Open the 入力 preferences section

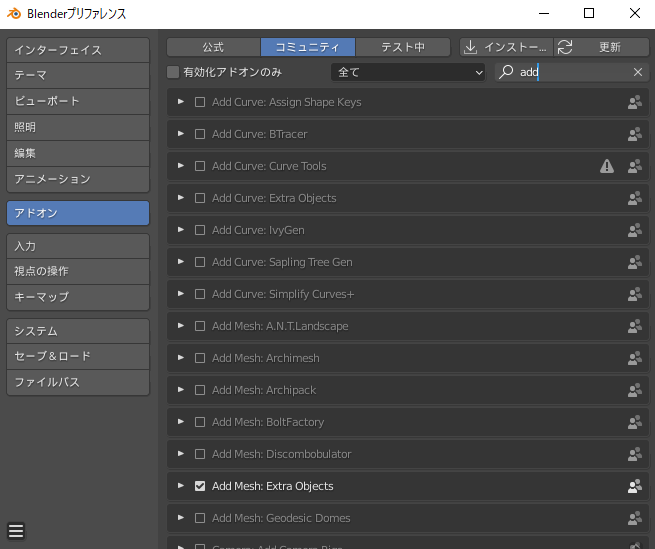[78, 246]
